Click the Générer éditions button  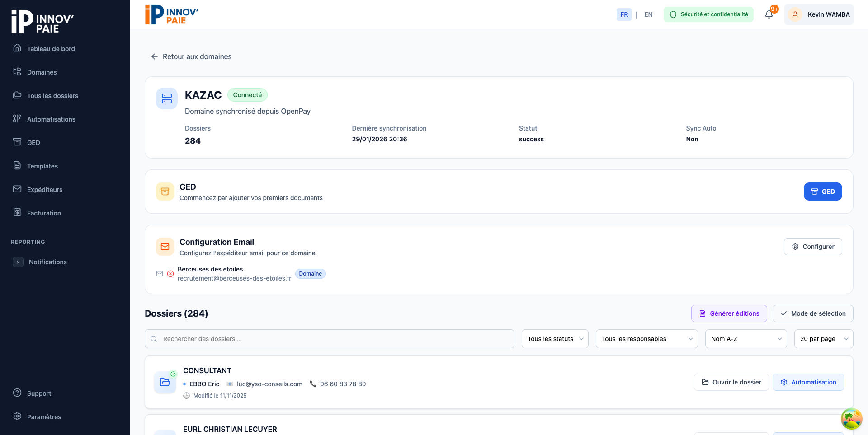(x=729, y=313)
